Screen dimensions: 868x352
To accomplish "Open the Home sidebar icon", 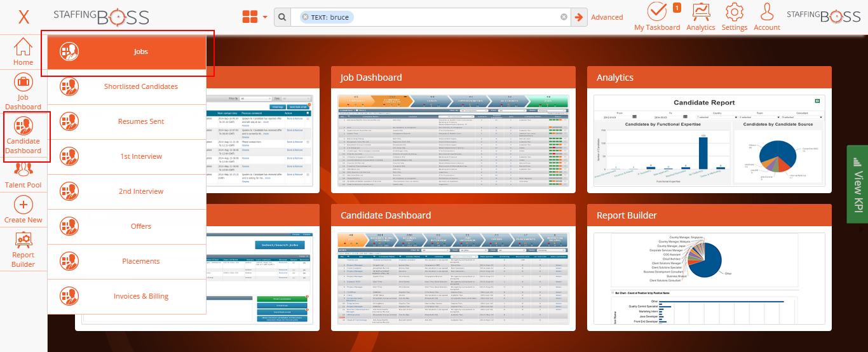I will point(24,51).
